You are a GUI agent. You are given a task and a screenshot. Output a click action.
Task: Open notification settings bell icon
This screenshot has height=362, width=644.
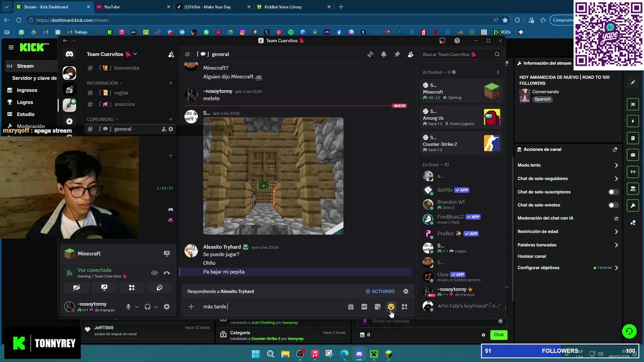pos(383,54)
